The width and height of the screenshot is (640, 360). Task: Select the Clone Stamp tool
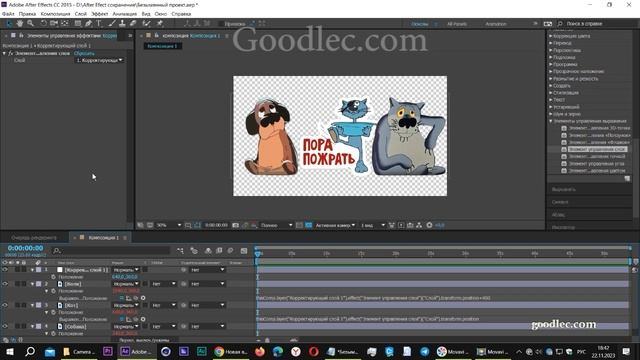click(122, 24)
